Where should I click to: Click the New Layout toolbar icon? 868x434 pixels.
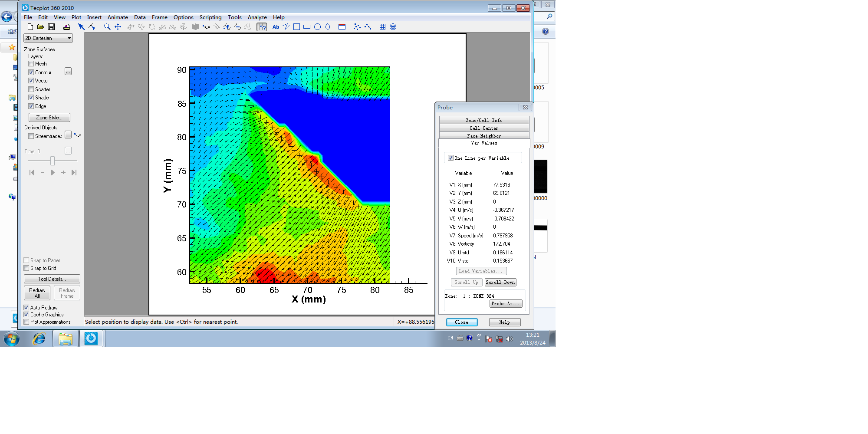point(30,27)
